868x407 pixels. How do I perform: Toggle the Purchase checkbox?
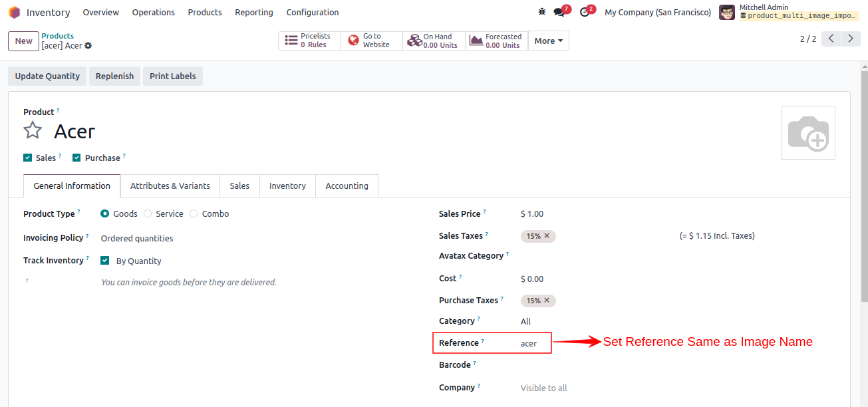pyautogui.click(x=76, y=158)
